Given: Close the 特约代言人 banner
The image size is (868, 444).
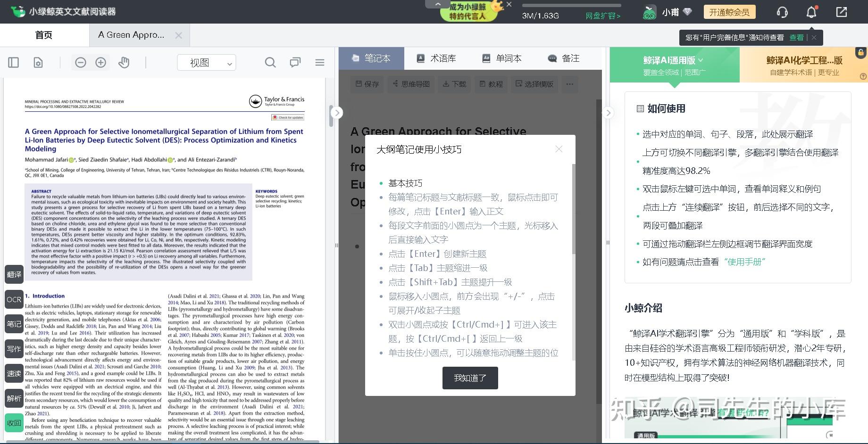Looking at the screenshot, I should tap(509, 4).
